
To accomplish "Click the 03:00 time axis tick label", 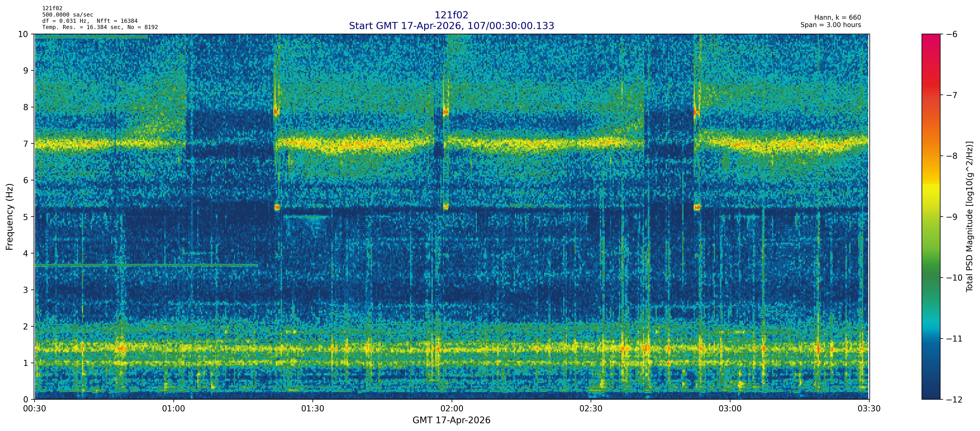I will click(730, 409).
